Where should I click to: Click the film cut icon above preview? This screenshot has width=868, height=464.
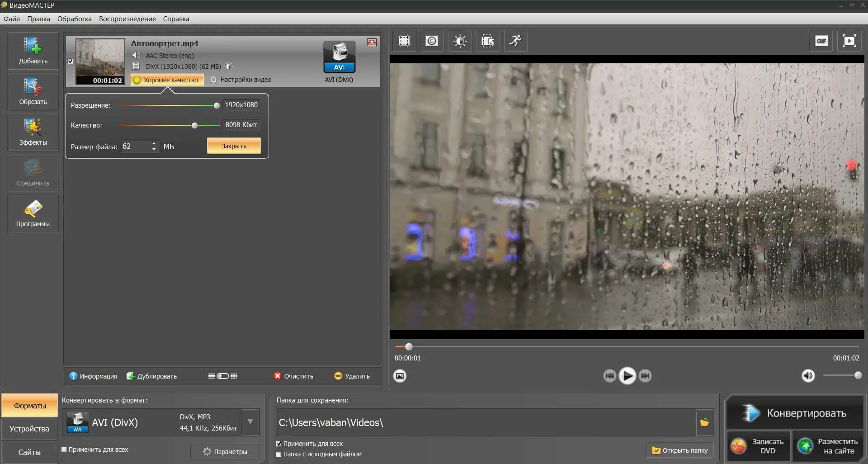(488, 41)
